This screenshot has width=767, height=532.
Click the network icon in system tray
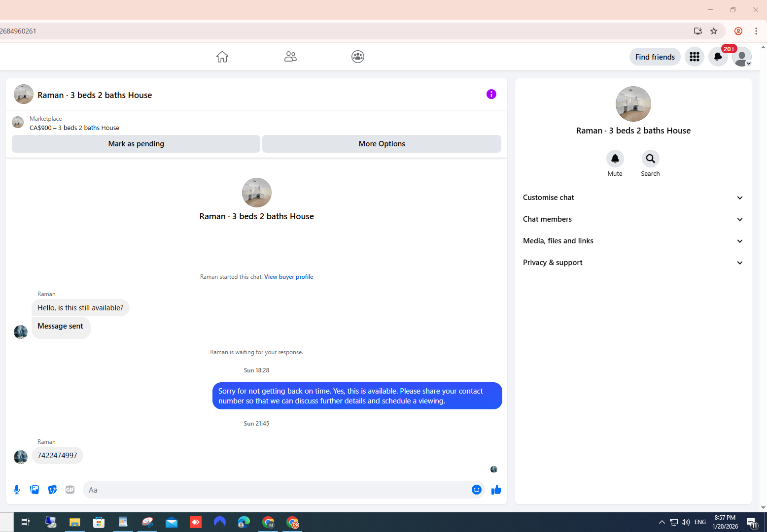point(673,522)
